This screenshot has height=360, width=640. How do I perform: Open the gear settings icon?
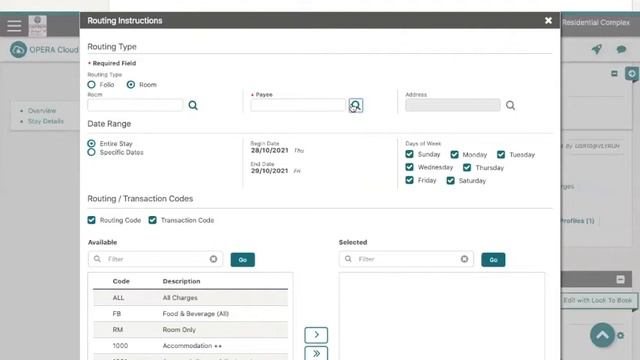click(621, 336)
